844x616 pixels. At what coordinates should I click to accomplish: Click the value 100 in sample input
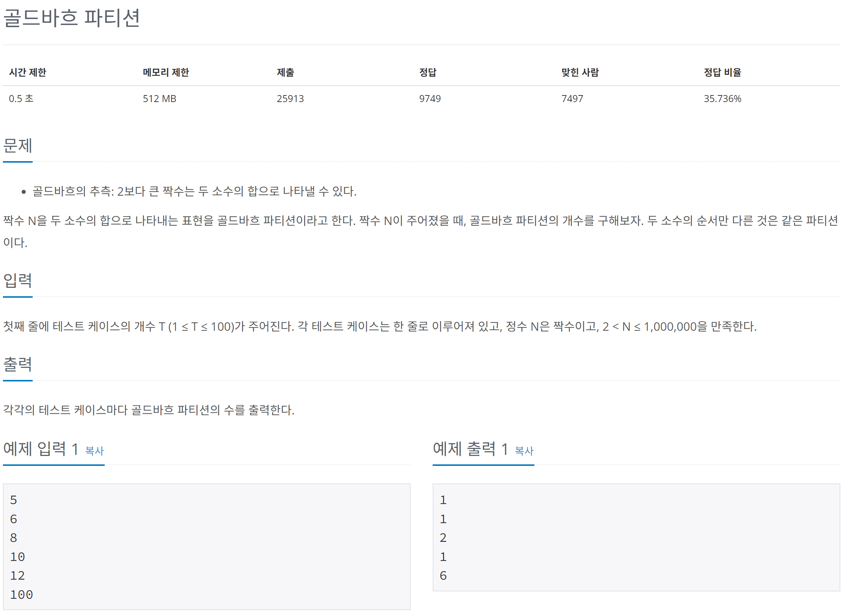click(21, 595)
